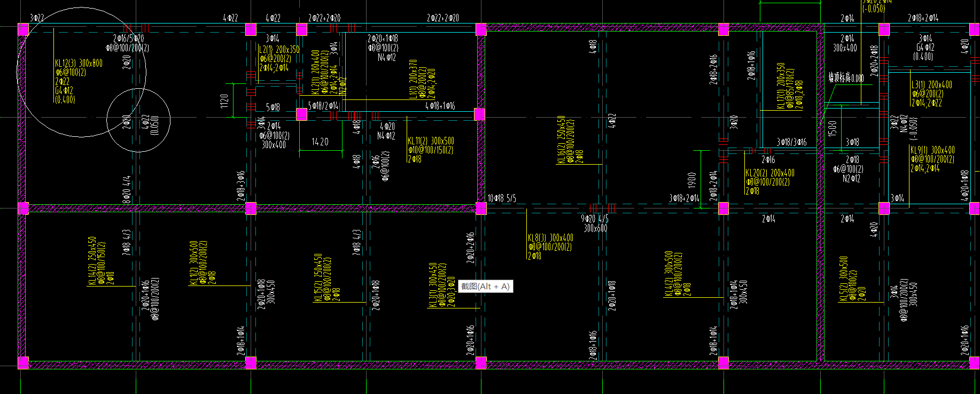The image size is (980, 394).
Task: Click the rebar note "5Φ18/2Φ14"
Action: (323, 106)
